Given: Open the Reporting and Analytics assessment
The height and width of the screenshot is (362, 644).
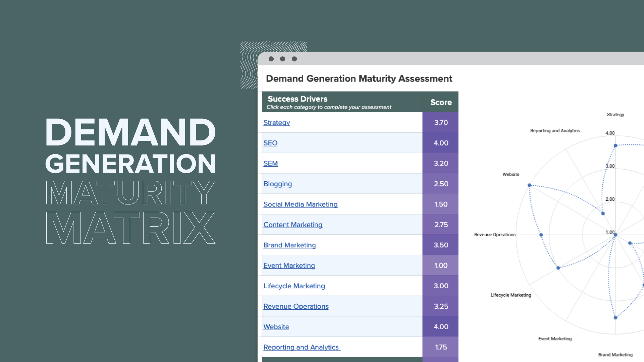Looking at the screenshot, I should (302, 347).
